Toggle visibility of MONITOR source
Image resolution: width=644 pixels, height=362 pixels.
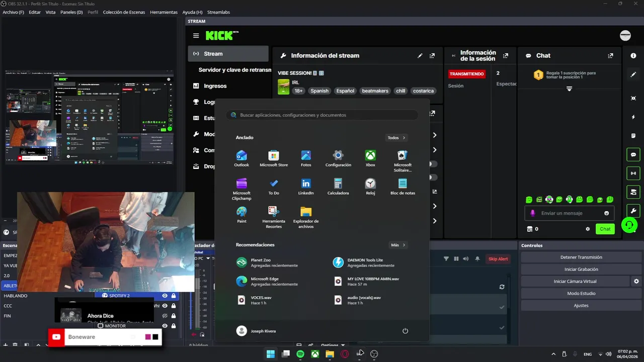tap(165, 326)
